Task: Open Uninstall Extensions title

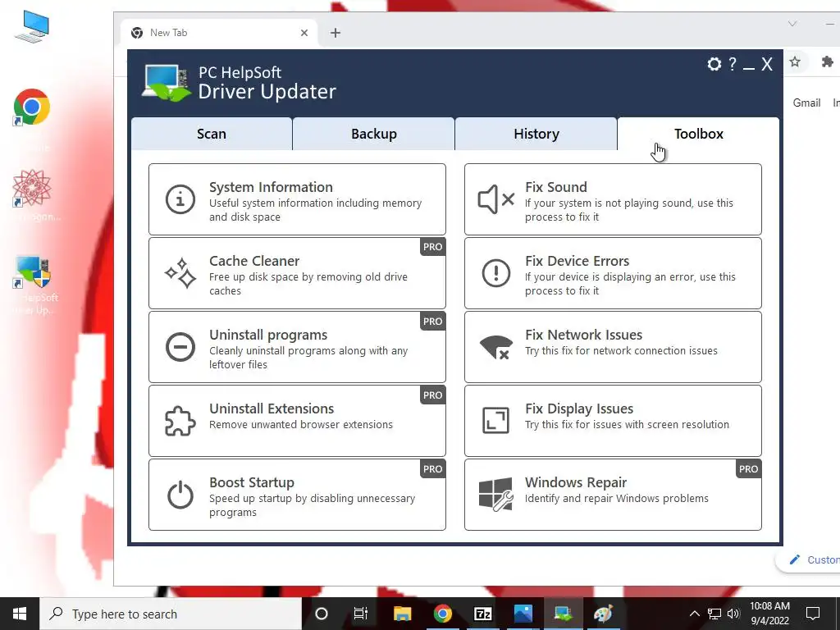Action: (271, 409)
